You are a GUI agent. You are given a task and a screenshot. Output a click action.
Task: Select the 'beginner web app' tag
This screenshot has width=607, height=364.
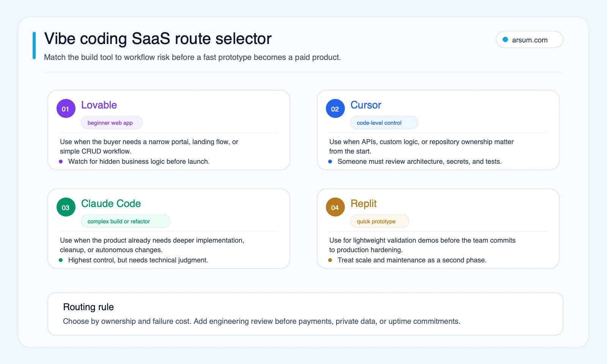click(x=112, y=122)
